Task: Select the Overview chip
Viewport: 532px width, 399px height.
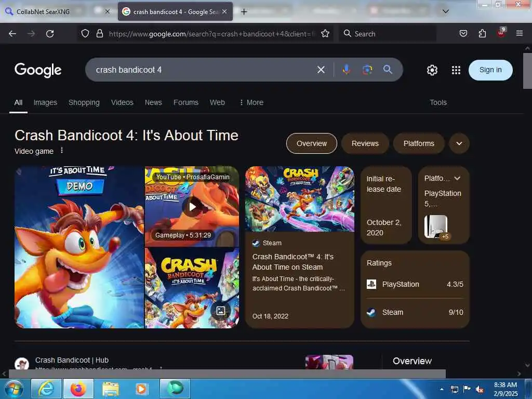Action: [x=312, y=143]
